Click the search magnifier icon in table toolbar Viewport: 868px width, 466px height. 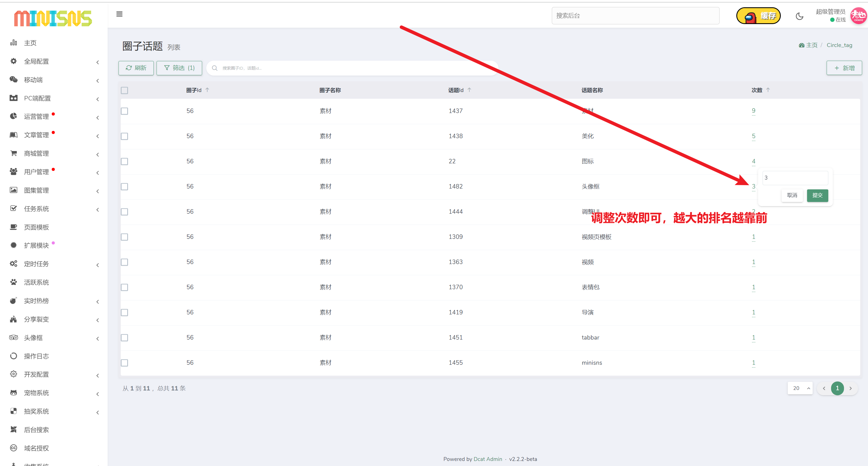click(215, 68)
